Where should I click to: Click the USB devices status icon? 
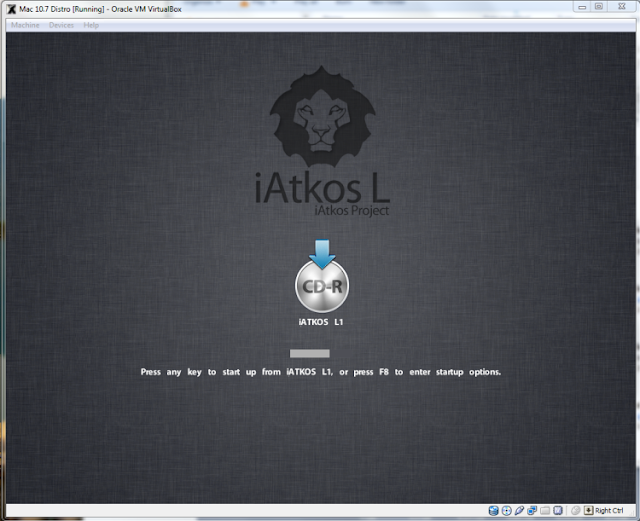[519, 510]
